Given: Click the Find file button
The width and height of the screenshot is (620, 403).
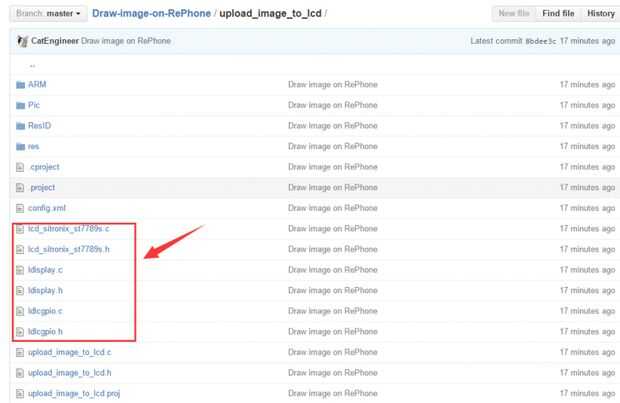Looking at the screenshot, I should (558, 13).
